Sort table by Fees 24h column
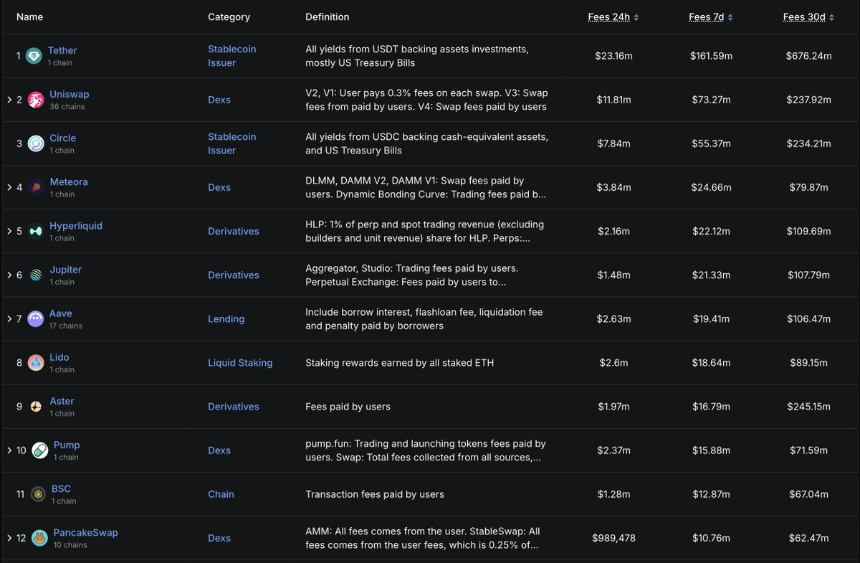Image resolution: width=860 pixels, height=563 pixels. pyautogui.click(x=613, y=17)
